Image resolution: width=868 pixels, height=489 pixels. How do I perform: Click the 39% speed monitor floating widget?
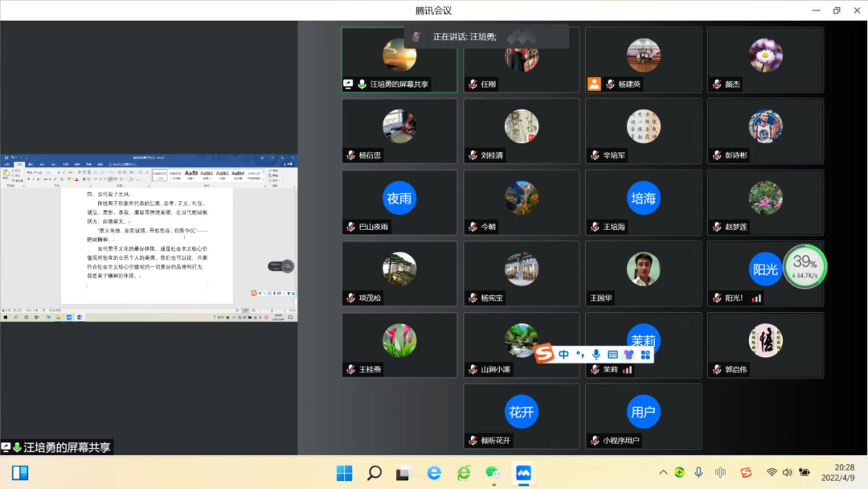pos(805,266)
